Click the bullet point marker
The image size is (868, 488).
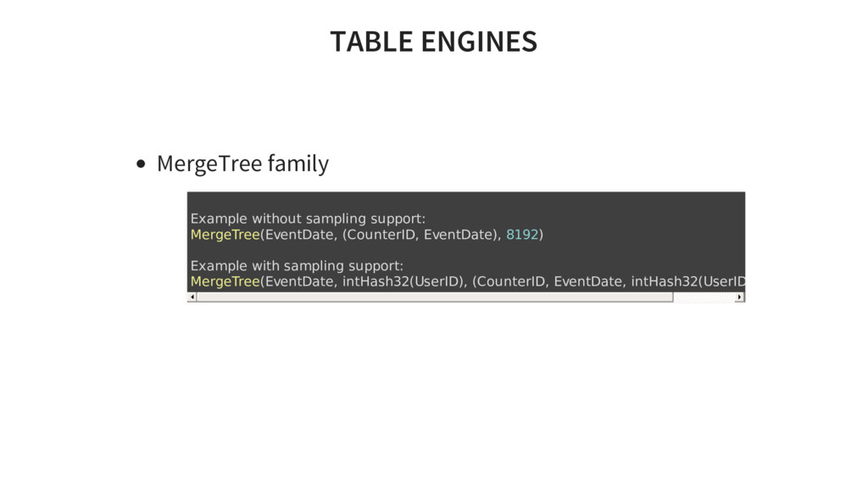click(x=141, y=164)
